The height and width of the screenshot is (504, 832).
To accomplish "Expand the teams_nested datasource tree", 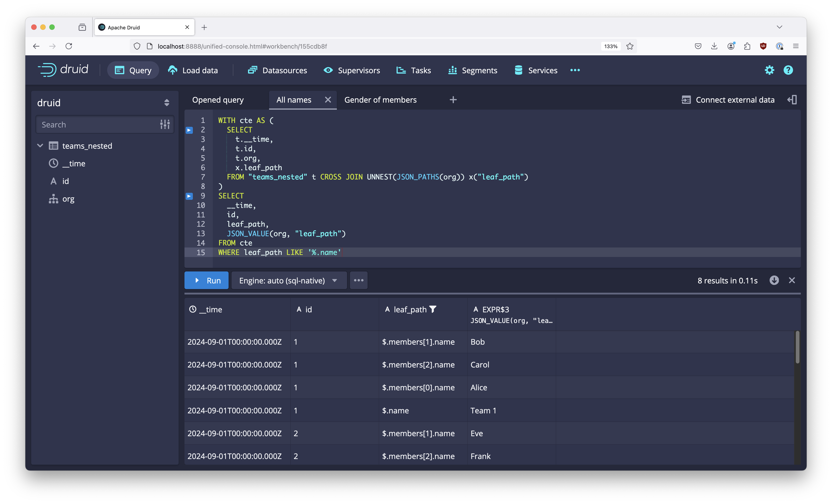I will pyautogui.click(x=39, y=145).
